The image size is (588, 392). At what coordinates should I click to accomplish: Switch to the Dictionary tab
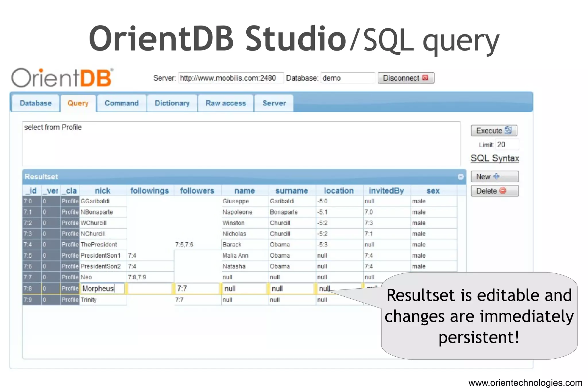pyautogui.click(x=172, y=103)
